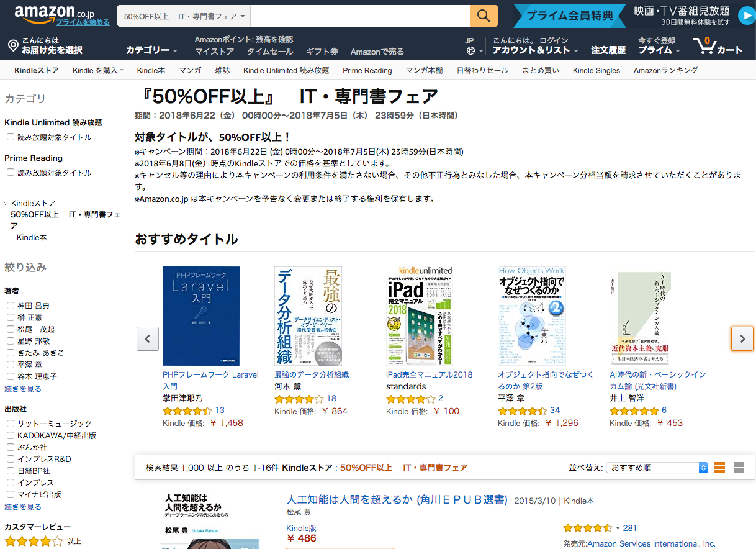Check publisher リットーミュージック filter

pos(11,424)
